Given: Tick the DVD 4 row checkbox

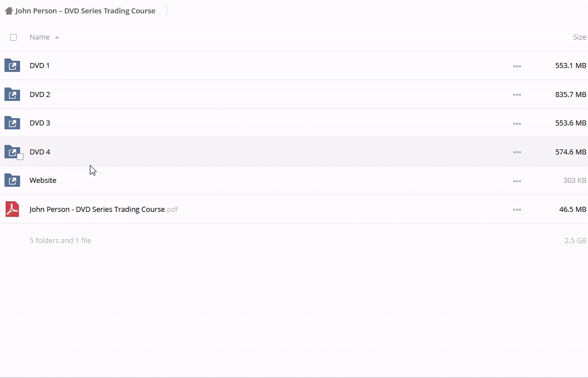Looking at the screenshot, I should pos(20,157).
